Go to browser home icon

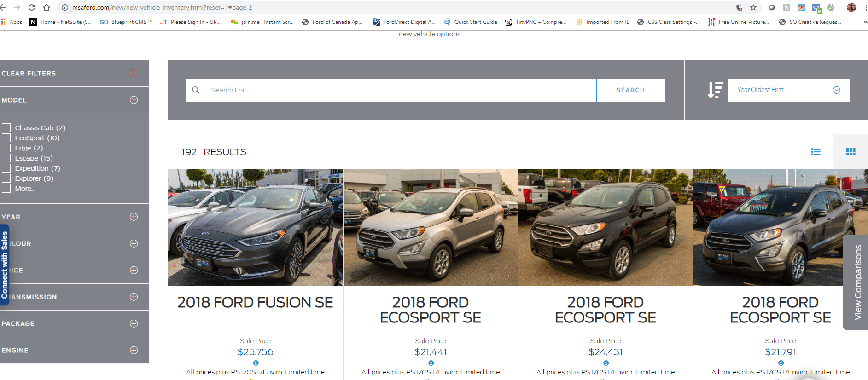[47, 7]
